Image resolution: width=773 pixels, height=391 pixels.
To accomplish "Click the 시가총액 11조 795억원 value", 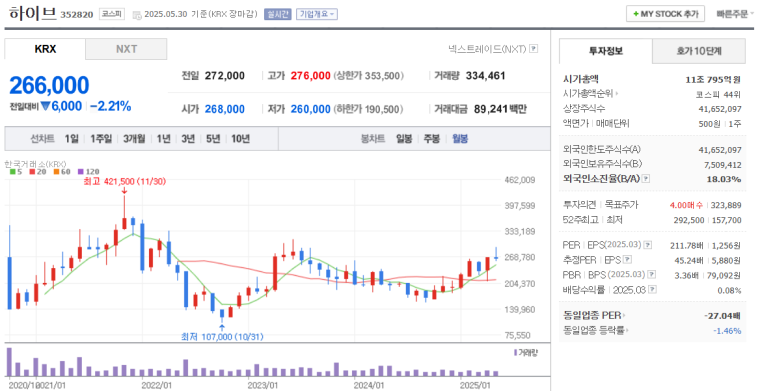I will click(713, 79).
